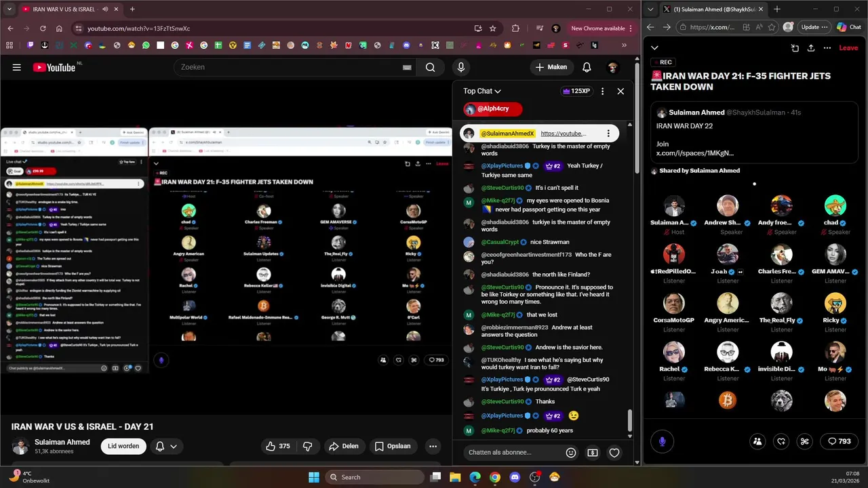Open the Windows Start menu
This screenshot has width=868, height=488.
tap(314, 477)
